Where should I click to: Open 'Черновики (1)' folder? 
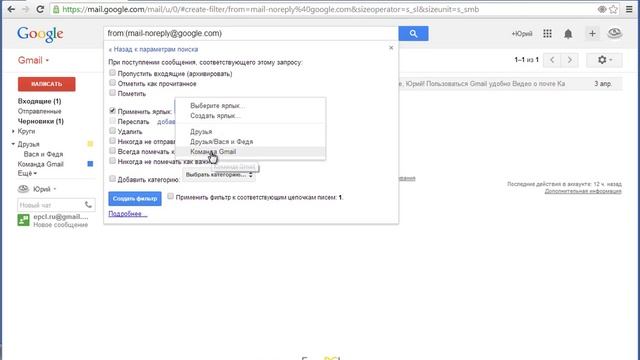point(40,121)
